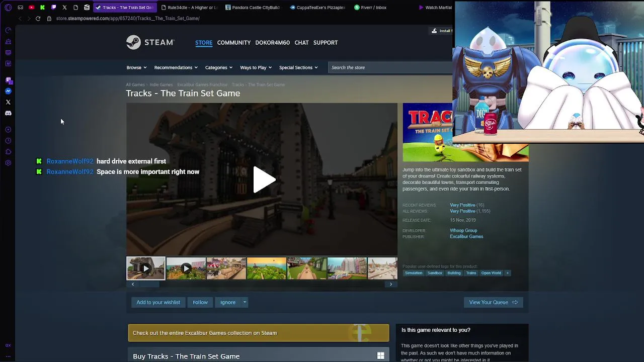Viewport: 644px width, 362px height.
Task: Open the YouTube pinned tab
Action: tap(31, 8)
